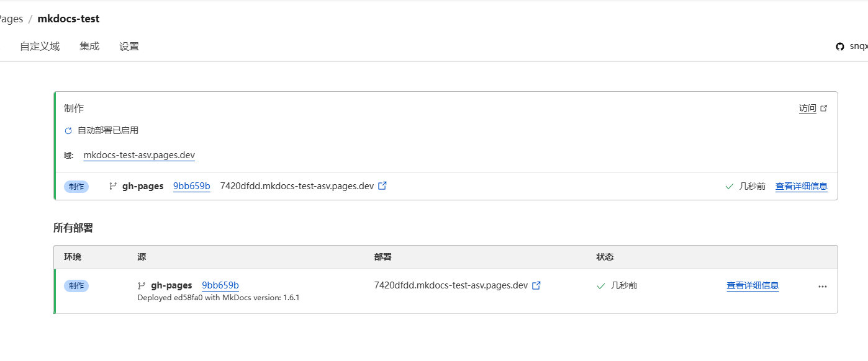Click 查看详细信息 in the 所有部署 table row

pos(753,285)
